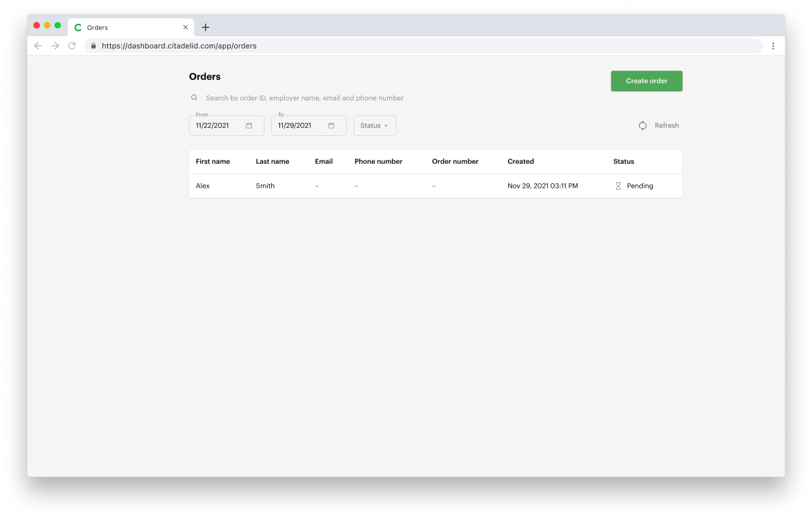Click the green maximize window button
The height and width of the screenshot is (517, 812).
57,25
